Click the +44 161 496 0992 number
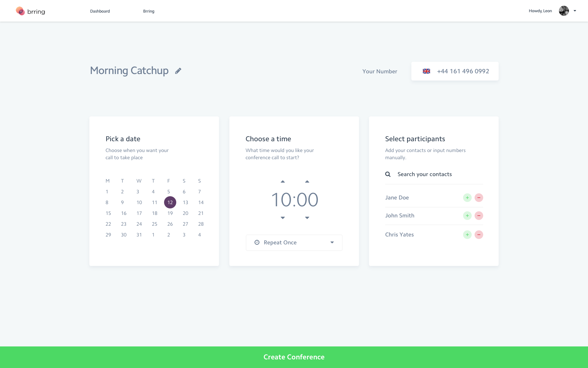 pos(463,71)
